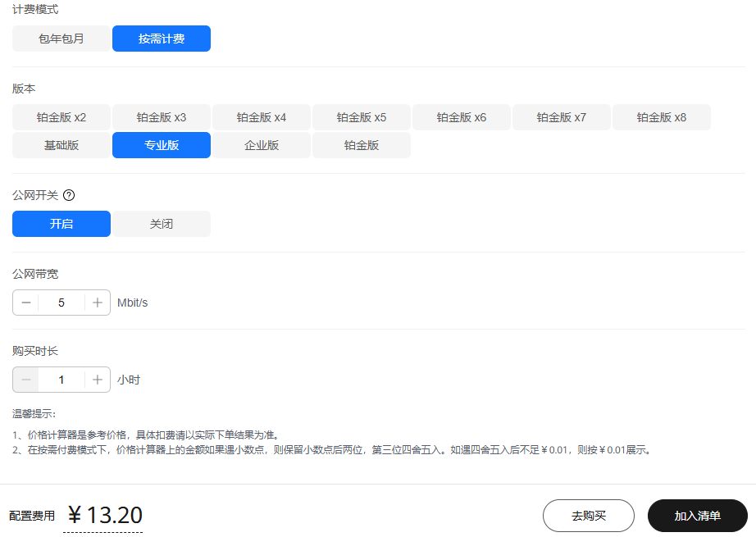Turn public network switch to 关闭
Screen dimensions: 756x537
pyautogui.click(x=162, y=224)
